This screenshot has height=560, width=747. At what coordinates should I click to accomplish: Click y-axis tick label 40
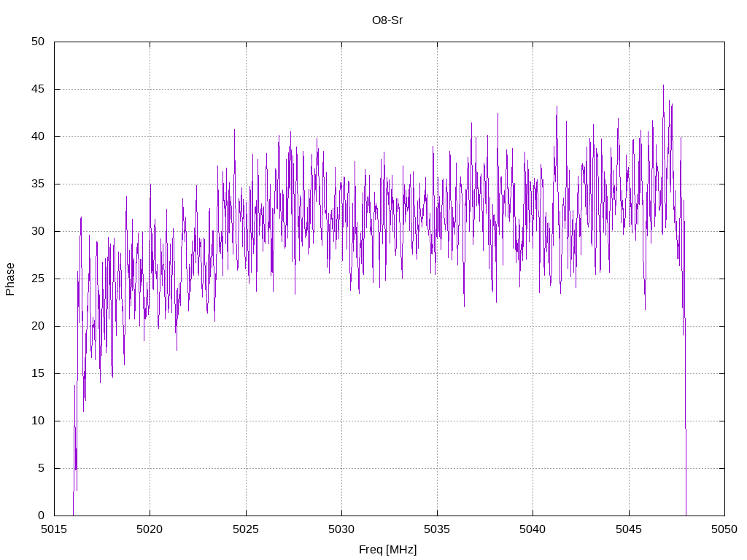(38, 136)
